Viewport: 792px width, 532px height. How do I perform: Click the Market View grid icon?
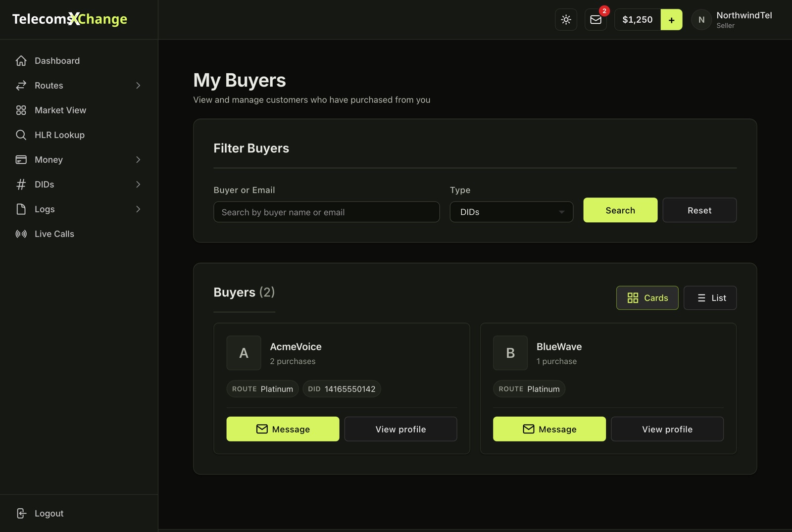point(21,110)
